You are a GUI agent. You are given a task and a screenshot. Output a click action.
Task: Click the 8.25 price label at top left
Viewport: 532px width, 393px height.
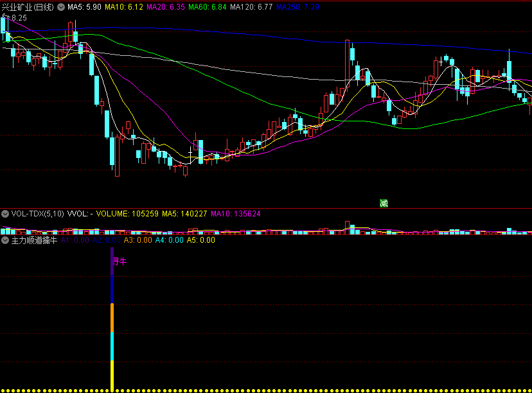click(x=19, y=18)
